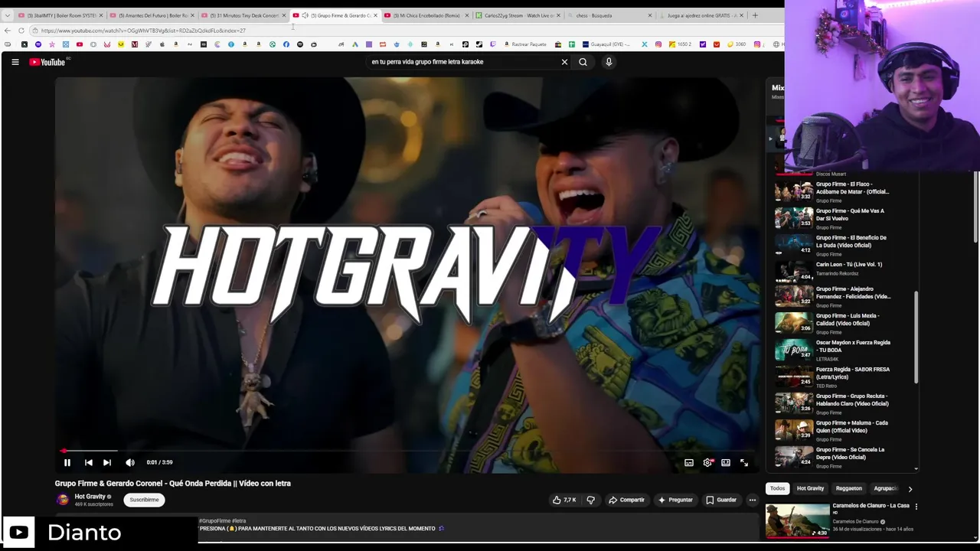Click the #GrupoFirme hashtag in description
The height and width of the screenshot is (551, 980).
point(214,520)
